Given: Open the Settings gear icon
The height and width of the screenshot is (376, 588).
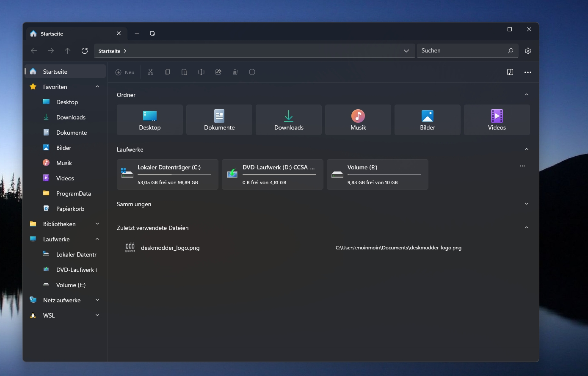Looking at the screenshot, I should click(x=527, y=51).
